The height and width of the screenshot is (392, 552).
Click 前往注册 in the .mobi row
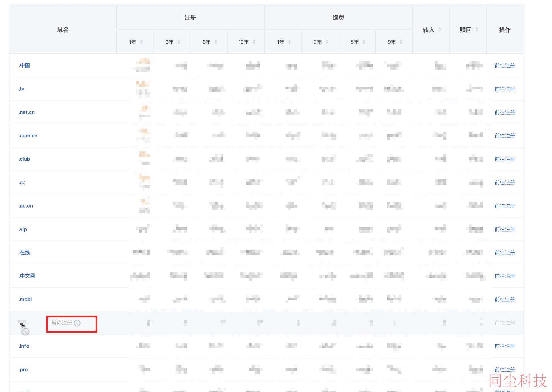(x=505, y=300)
